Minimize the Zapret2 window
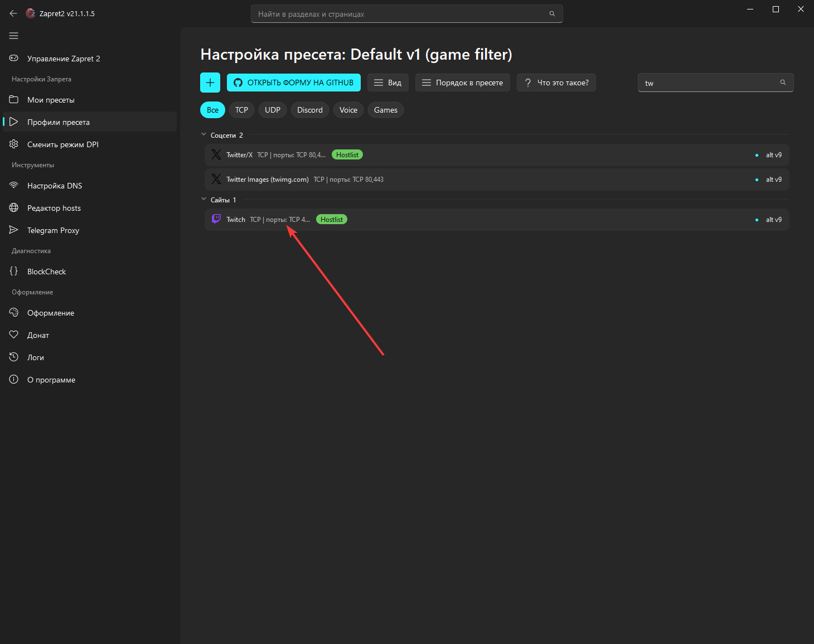Image resolution: width=814 pixels, height=644 pixels. pyautogui.click(x=750, y=9)
